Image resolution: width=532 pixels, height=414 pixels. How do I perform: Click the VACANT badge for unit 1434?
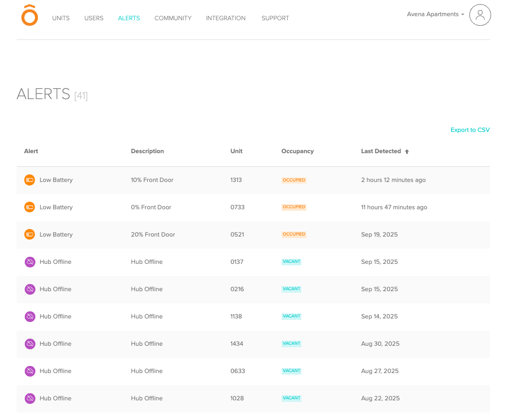click(291, 343)
